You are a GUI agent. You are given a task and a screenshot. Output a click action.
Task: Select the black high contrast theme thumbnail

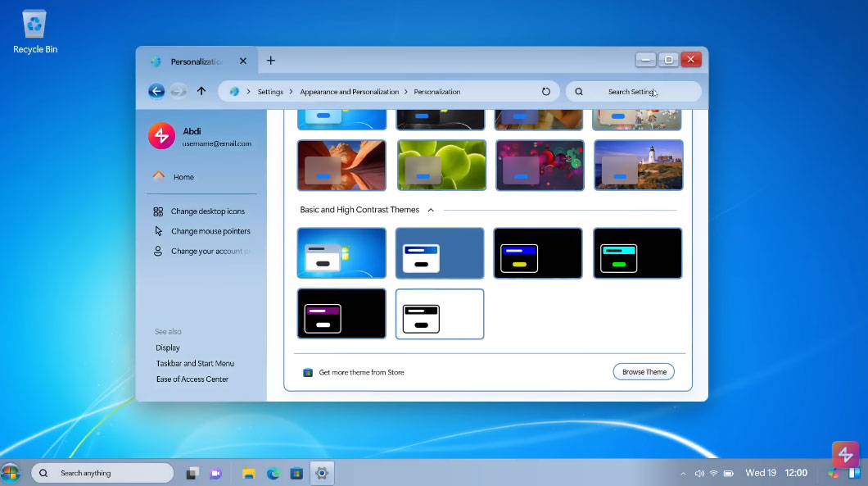[x=537, y=252]
